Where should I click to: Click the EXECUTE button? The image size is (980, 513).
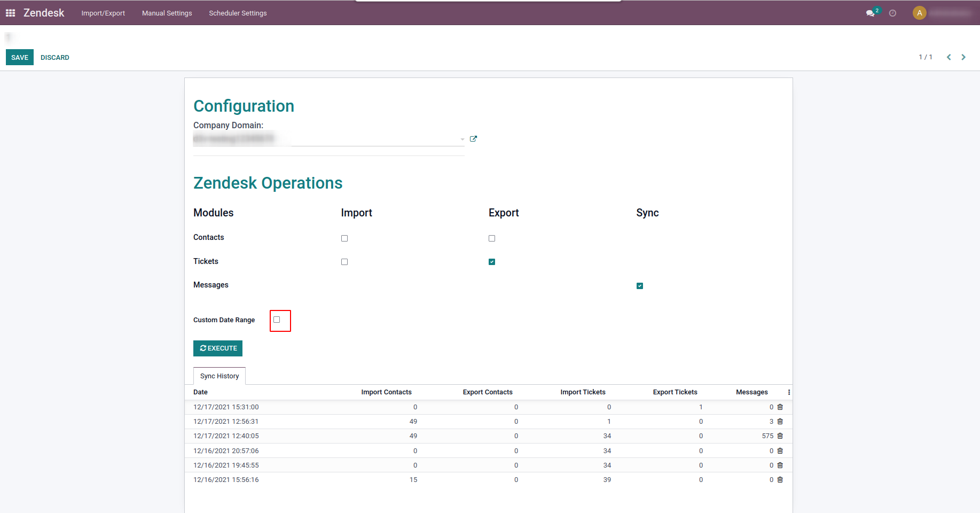218,348
